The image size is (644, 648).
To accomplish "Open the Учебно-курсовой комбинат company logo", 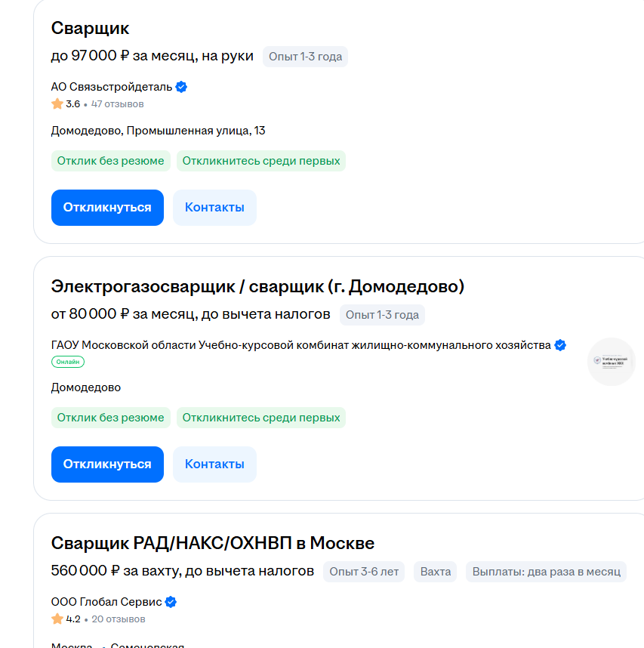I will [611, 362].
